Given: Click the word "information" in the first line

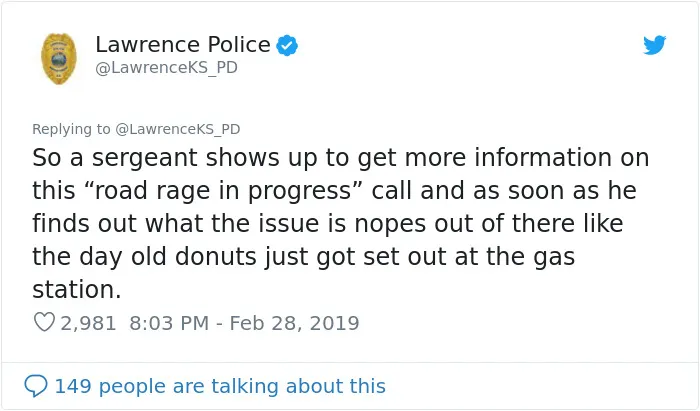Looking at the screenshot, I should pyautogui.click(x=543, y=158).
